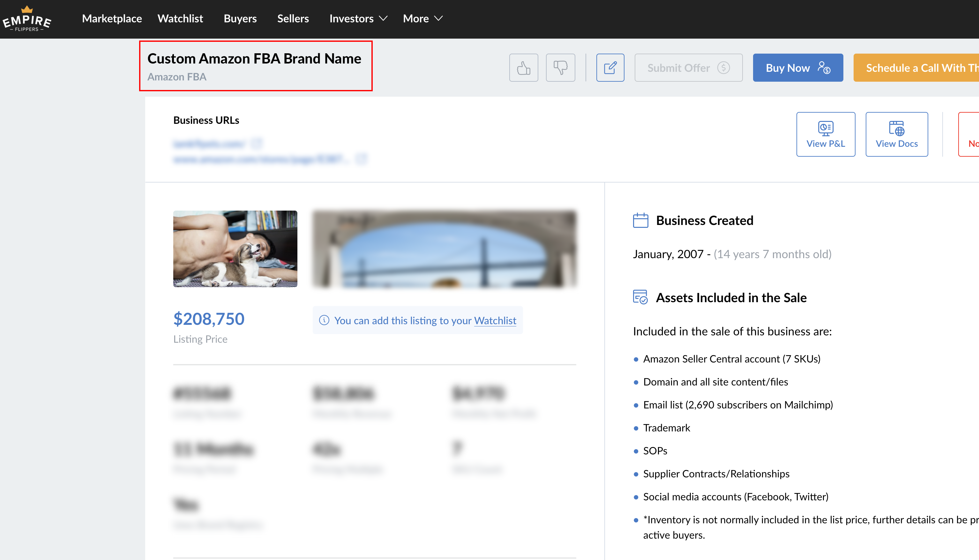
Task: Open the blurred amazon.com store link
Action: coord(261,159)
